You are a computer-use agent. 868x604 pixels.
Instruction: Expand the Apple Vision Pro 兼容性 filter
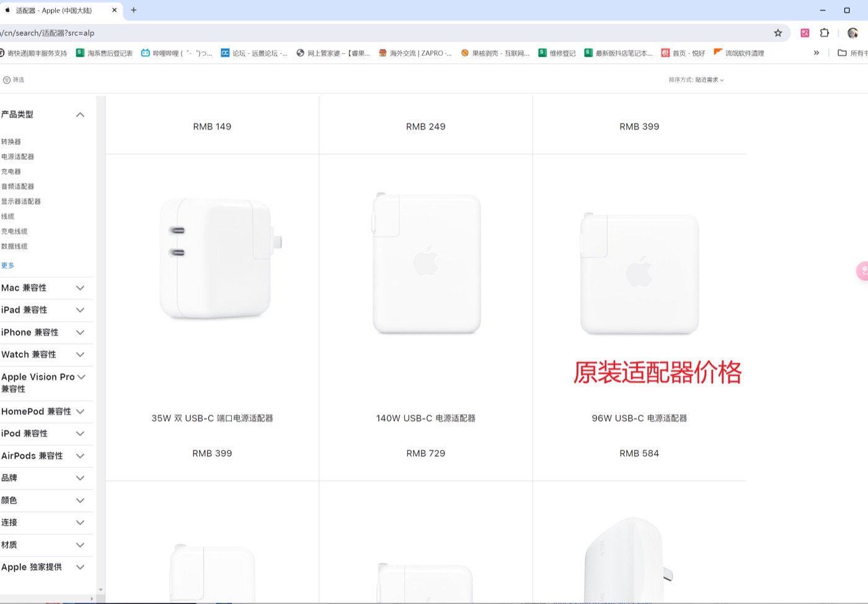click(81, 377)
